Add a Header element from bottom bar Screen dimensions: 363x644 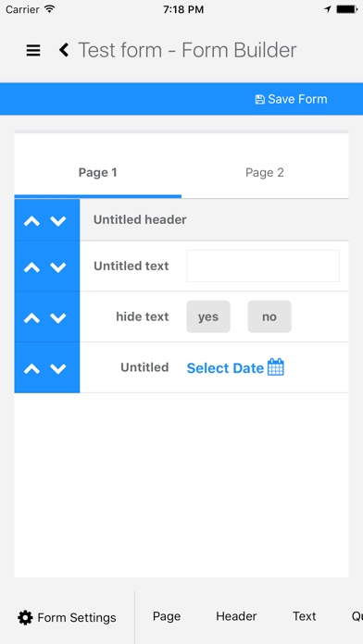[236, 616]
